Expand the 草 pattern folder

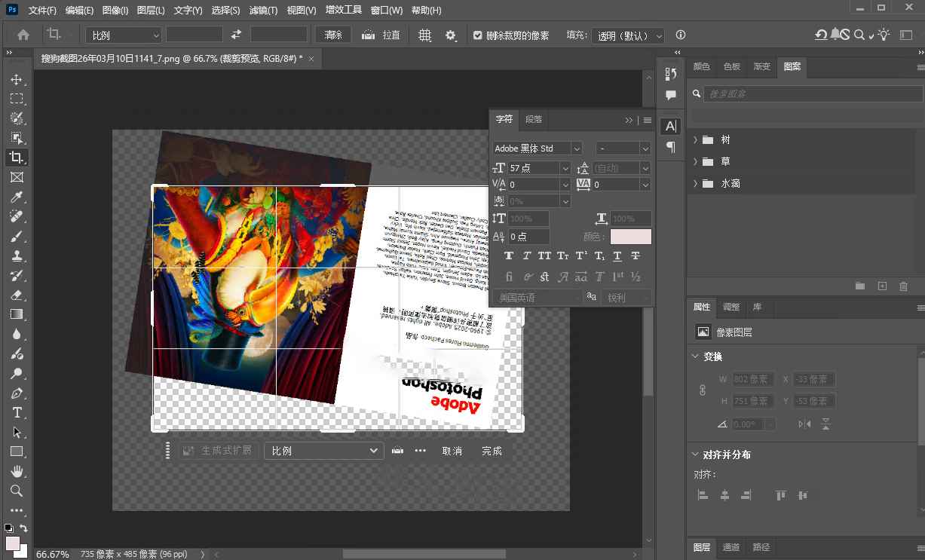695,161
